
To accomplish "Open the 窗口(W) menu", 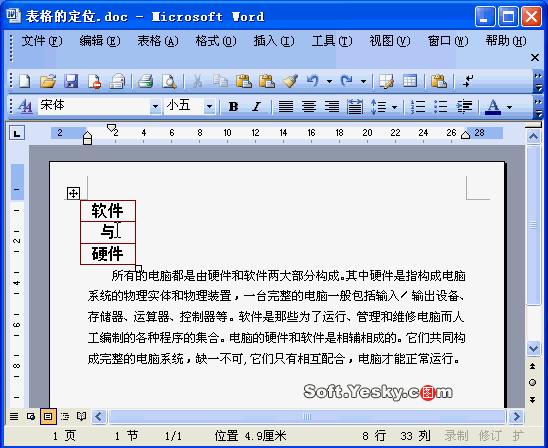I will tap(448, 41).
